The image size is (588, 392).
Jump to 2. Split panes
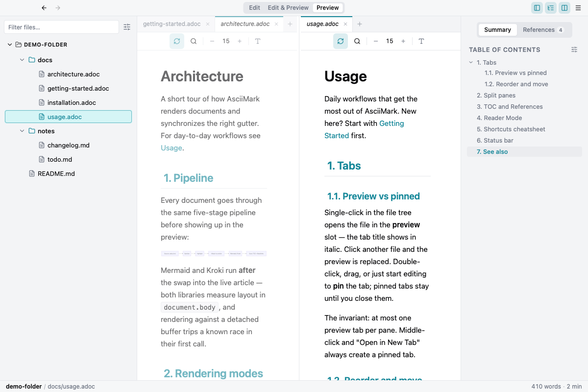[496, 96]
